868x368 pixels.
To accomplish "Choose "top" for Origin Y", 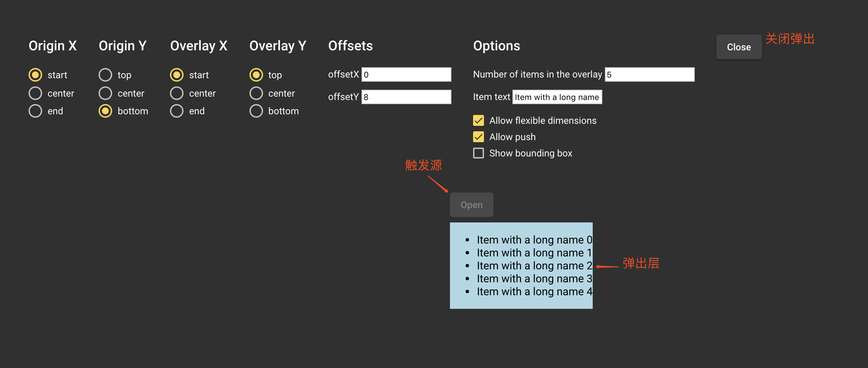I will (106, 74).
